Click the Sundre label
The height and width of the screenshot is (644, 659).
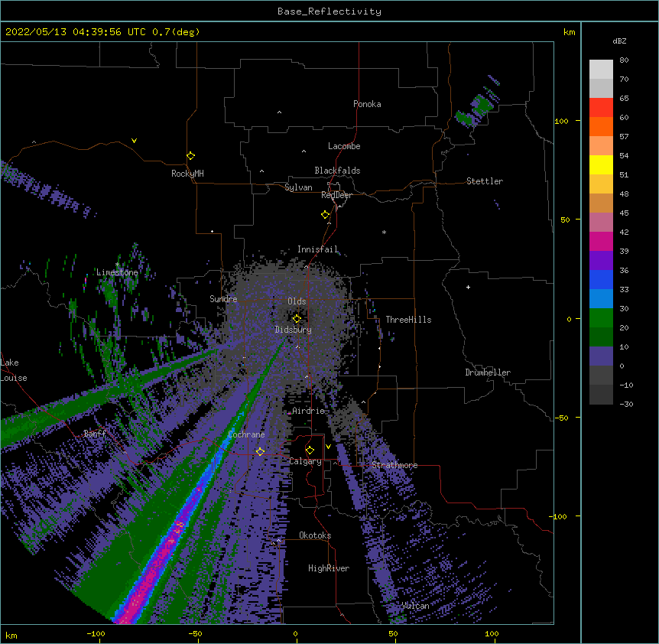(x=223, y=299)
